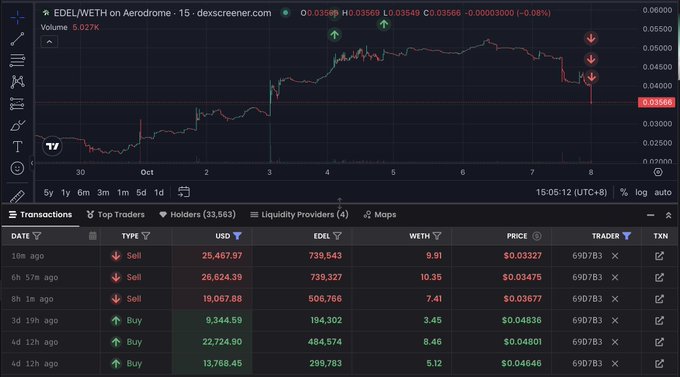Select the Text annotation tool

point(17,147)
